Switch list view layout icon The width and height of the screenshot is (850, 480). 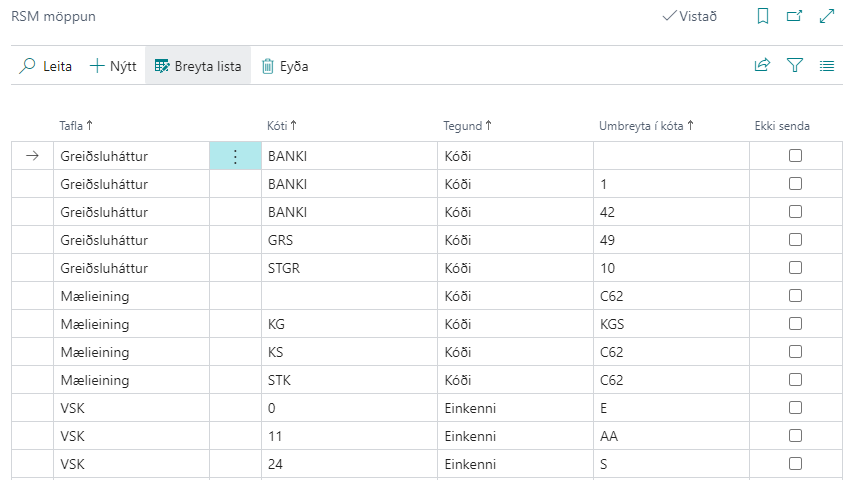(827, 66)
